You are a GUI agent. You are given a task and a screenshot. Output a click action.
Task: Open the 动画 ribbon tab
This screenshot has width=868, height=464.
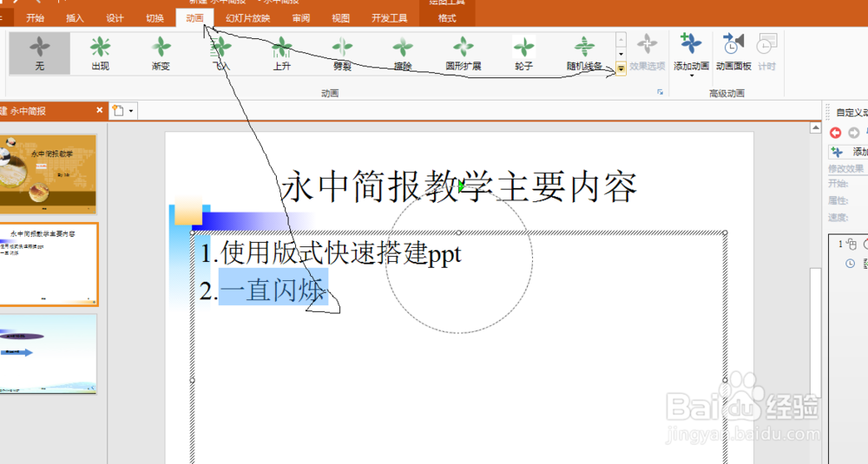(x=194, y=18)
